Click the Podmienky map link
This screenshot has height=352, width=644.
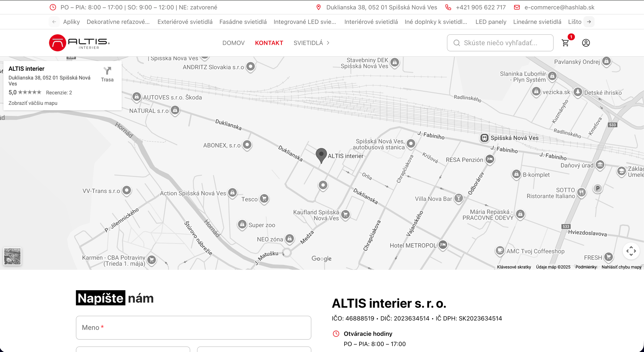click(x=586, y=267)
